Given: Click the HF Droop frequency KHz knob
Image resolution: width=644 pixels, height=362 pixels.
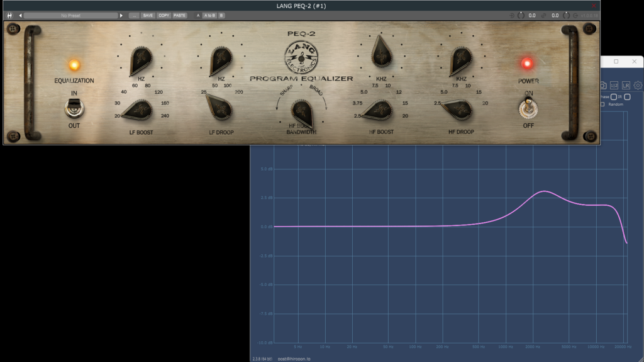Looking at the screenshot, I should click(461, 60).
